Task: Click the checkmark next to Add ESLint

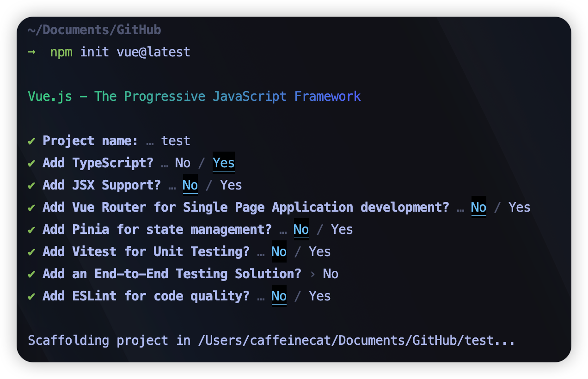Action: (x=31, y=296)
